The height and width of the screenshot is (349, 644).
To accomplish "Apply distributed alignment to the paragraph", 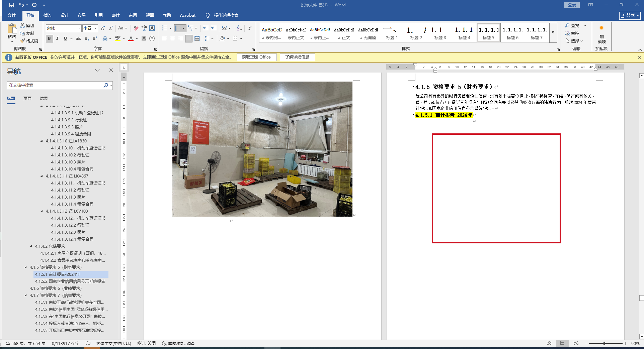I will [x=197, y=38].
